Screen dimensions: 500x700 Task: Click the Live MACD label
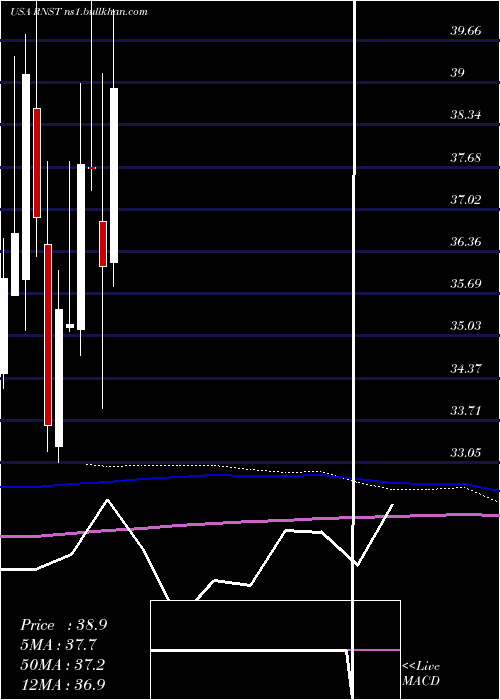tap(421, 673)
